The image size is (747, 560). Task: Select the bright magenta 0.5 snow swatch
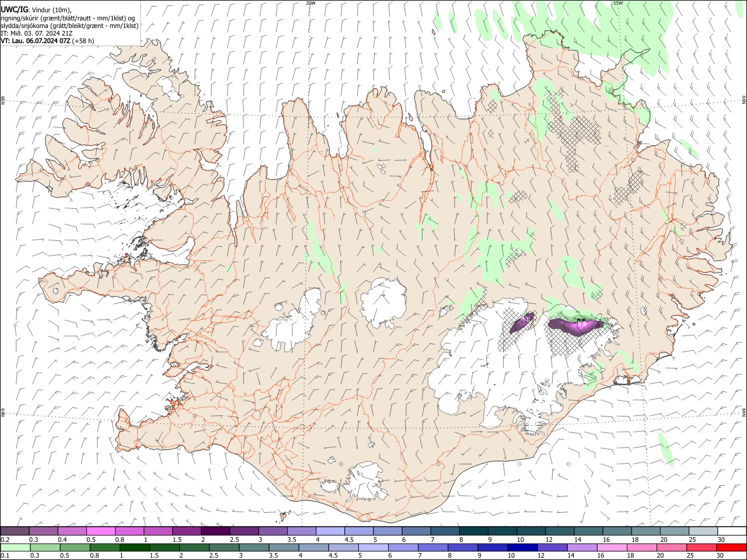(100, 531)
